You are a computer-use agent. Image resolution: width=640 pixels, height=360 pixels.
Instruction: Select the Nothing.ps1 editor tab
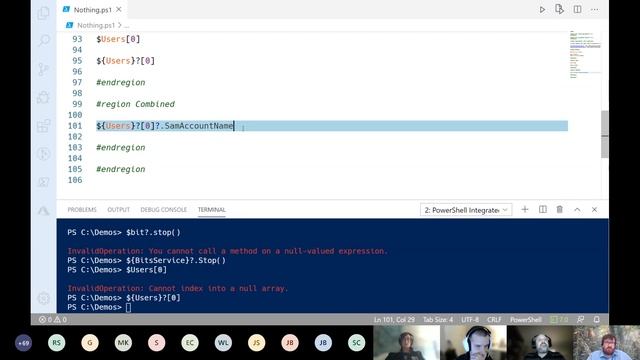click(92, 9)
